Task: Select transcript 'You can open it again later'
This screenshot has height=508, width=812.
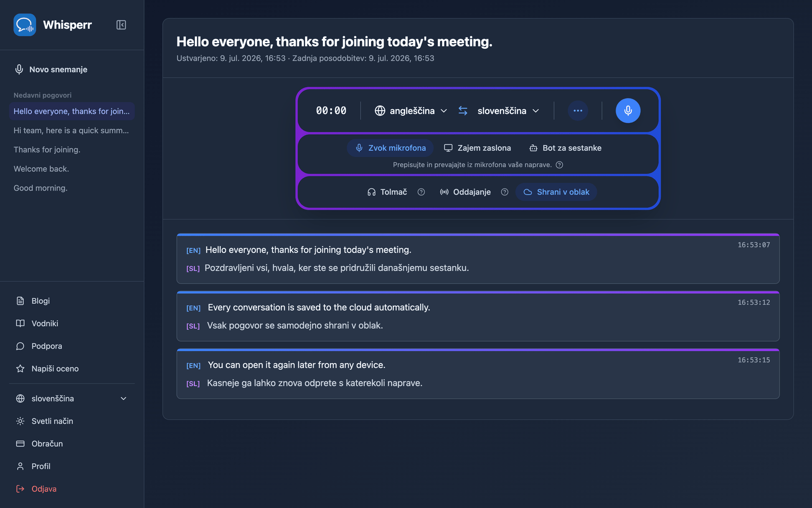Action: click(296, 365)
